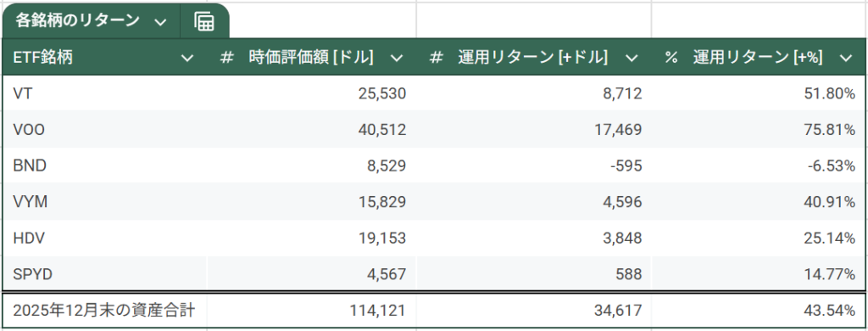
Task: Select the SPYD ticker cell
Action: (104, 273)
